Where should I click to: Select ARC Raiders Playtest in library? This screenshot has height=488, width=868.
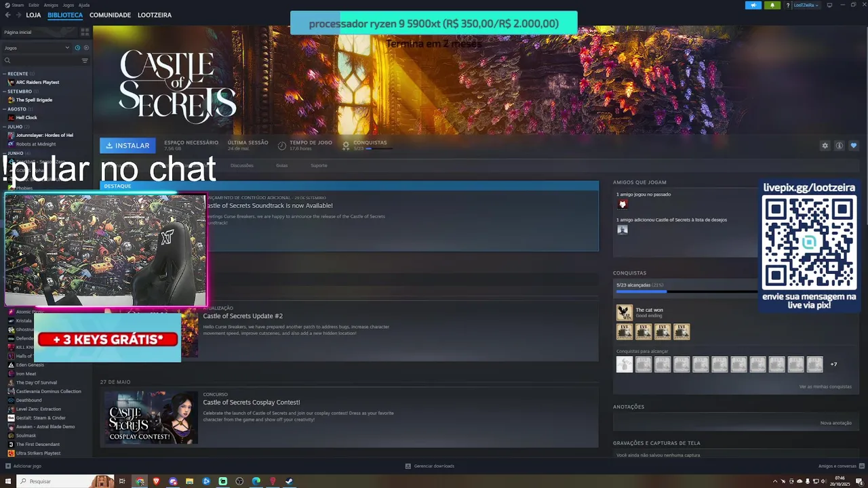(37, 82)
